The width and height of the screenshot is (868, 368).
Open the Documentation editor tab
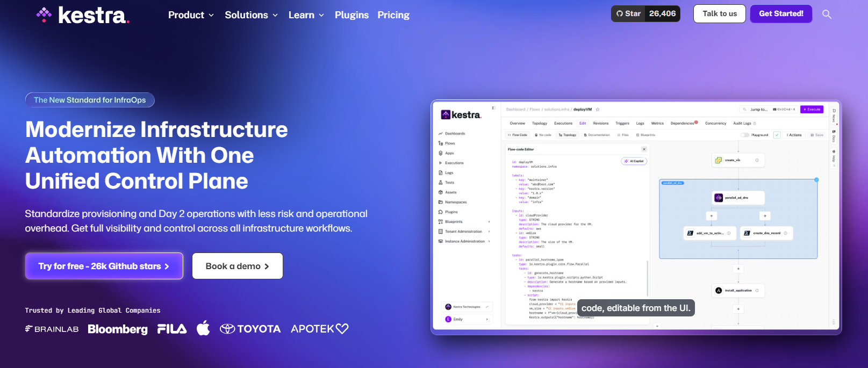point(597,135)
